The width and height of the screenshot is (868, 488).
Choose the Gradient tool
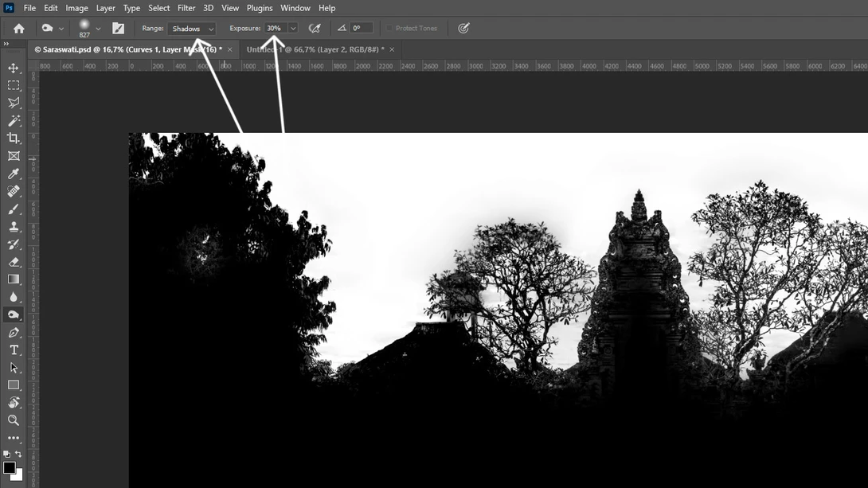14,279
